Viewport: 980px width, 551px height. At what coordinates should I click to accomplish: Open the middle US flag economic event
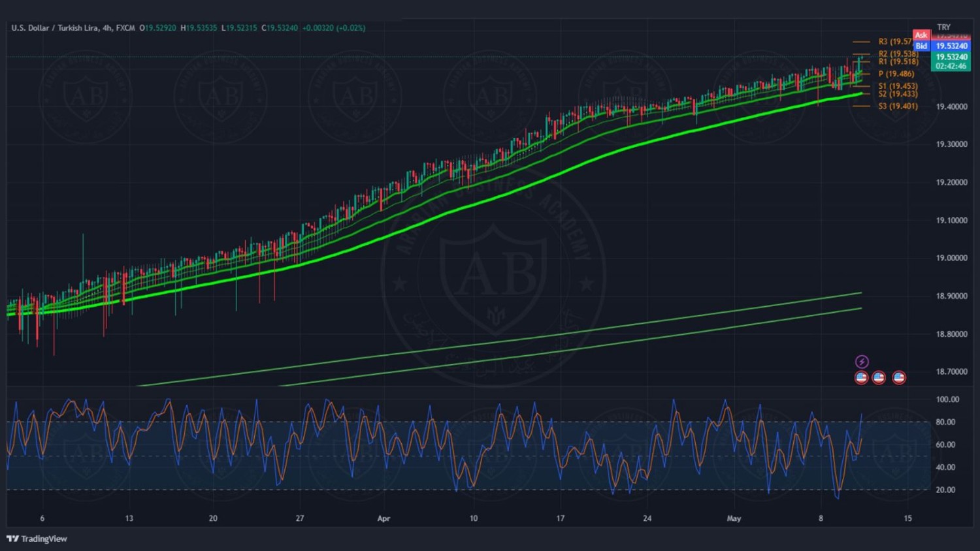tap(879, 377)
